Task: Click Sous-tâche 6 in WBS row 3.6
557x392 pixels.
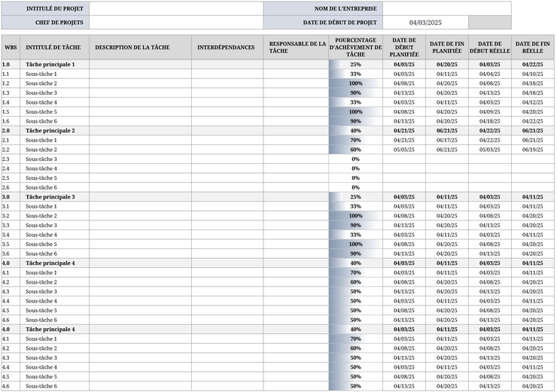Action: coord(41,254)
